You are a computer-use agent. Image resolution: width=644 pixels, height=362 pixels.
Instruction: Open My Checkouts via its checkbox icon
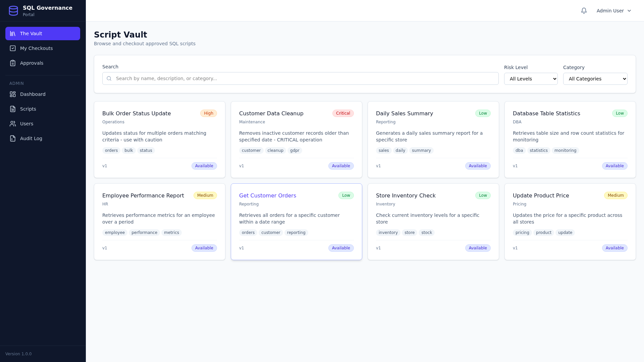12,48
